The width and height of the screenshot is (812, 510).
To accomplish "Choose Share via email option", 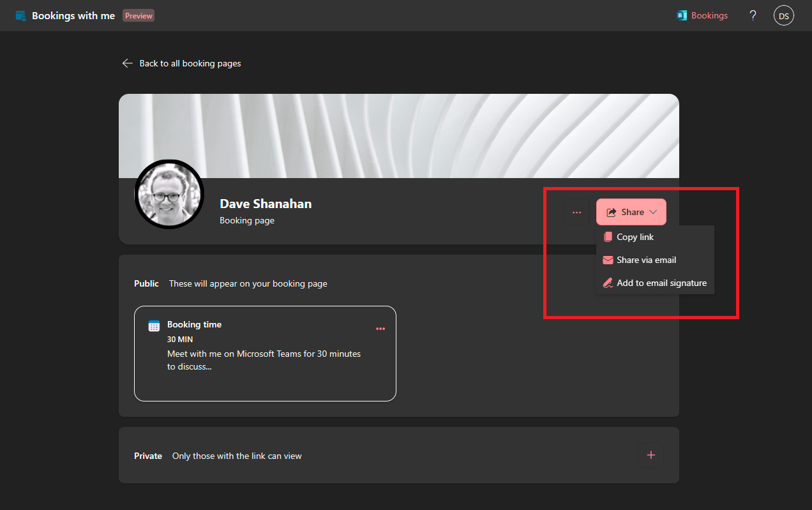I will point(655,260).
